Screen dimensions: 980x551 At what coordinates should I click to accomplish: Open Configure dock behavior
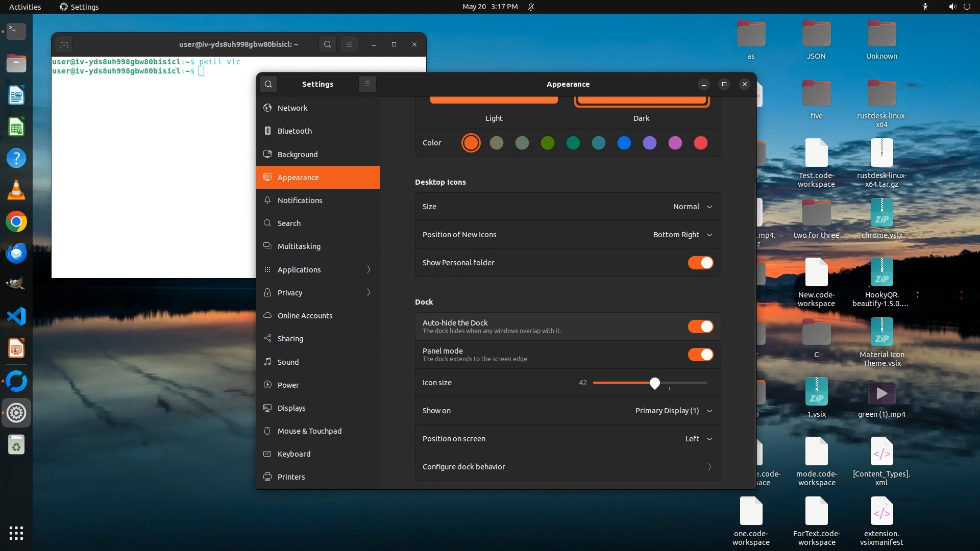[x=568, y=467]
